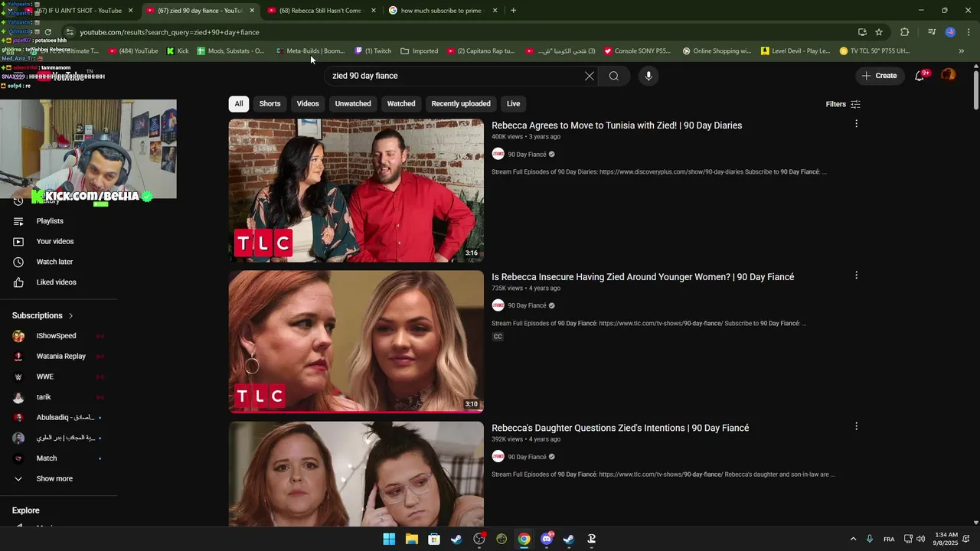Play the Rebecca's Daughter video thumbnail
The width and height of the screenshot is (980, 551).
(x=356, y=474)
